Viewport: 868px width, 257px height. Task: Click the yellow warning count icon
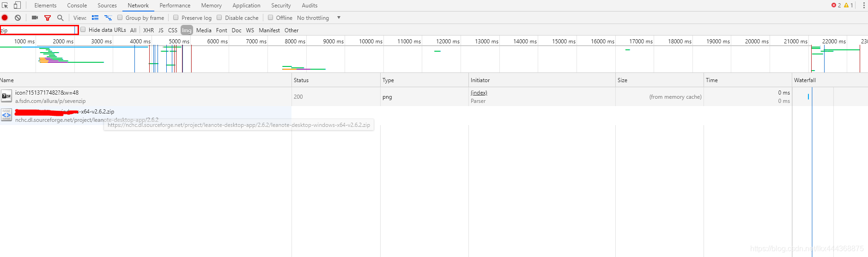coord(846,6)
